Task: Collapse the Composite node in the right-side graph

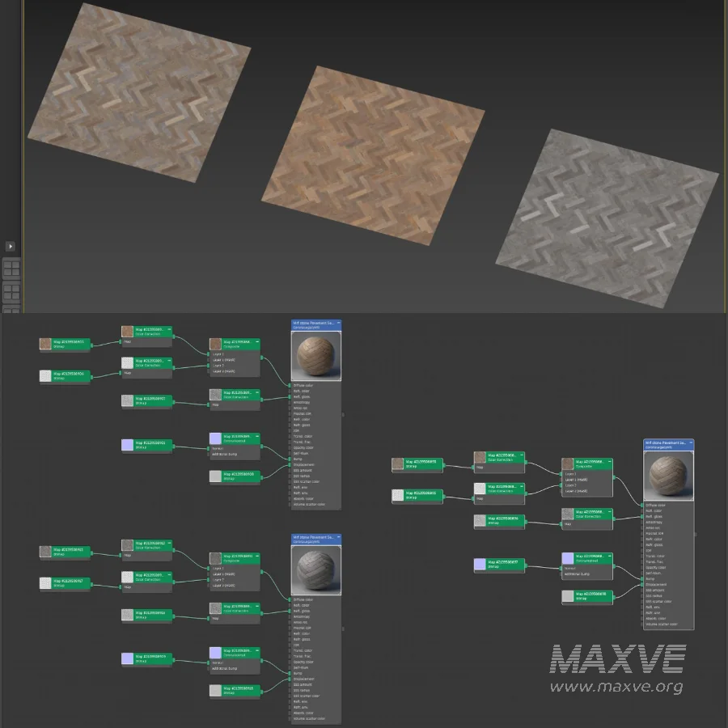Action: point(609,462)
